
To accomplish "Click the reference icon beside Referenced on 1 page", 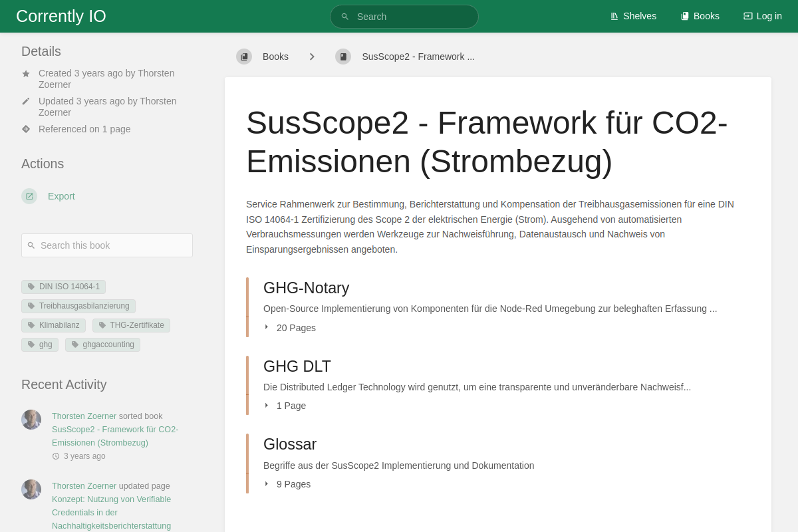I will coord(26,129).
